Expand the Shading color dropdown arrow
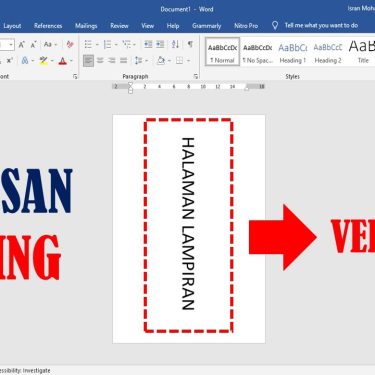Screen dimensions: 375x375 (x=169, y=61)
